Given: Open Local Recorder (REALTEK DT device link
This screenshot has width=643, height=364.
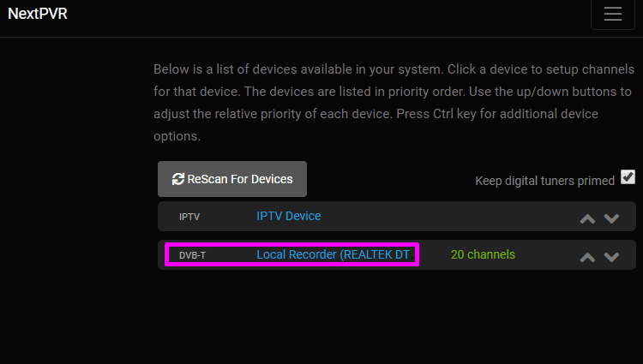Looking at the screenshot, I should pos(334,254).
